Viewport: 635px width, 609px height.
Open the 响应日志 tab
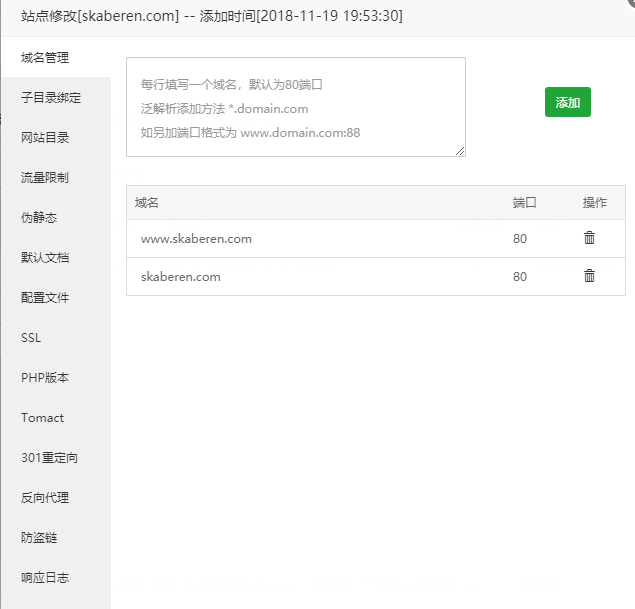point(56,578)
